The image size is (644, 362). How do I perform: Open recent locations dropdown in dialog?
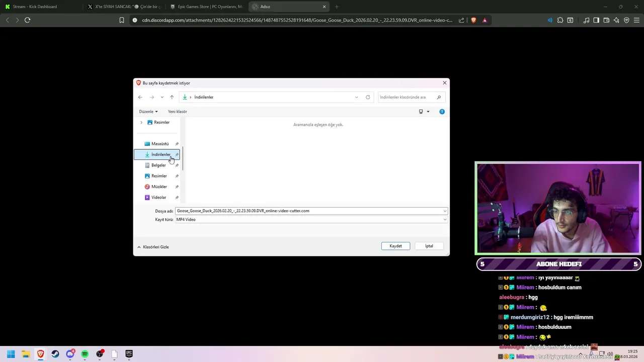tap(162, 97)
